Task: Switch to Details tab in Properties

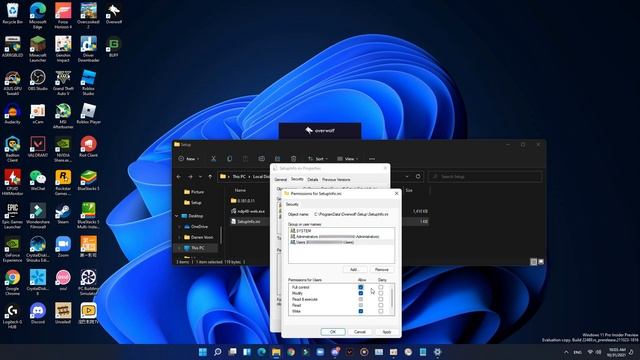Action: pyautogui.click(x=313, y=180)
